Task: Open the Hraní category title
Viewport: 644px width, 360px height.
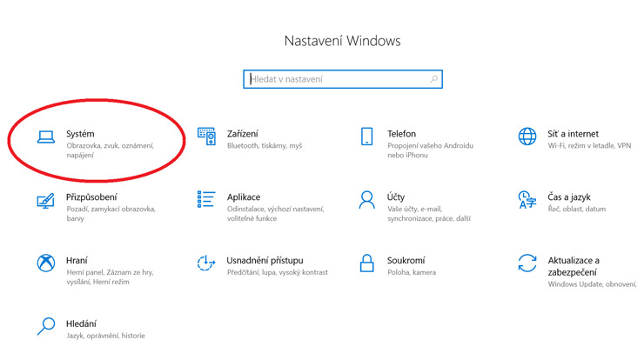Action: click(x=77, y=260)
